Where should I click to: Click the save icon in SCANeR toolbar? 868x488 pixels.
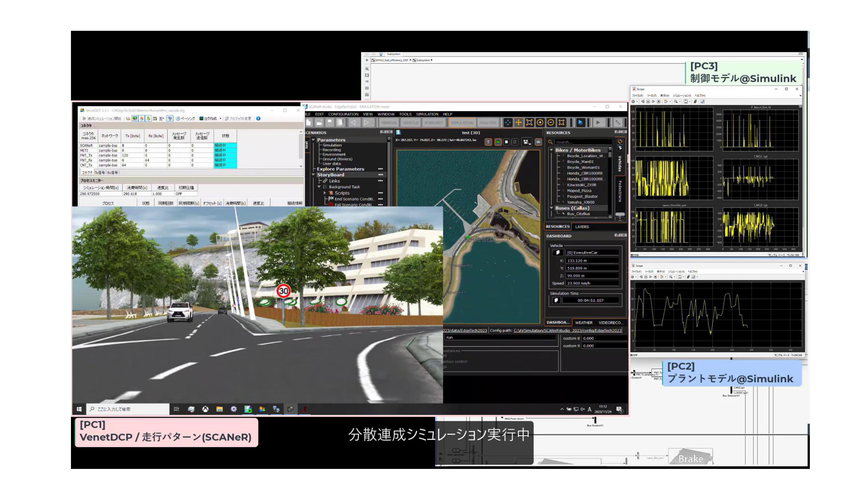pos(330,123)
